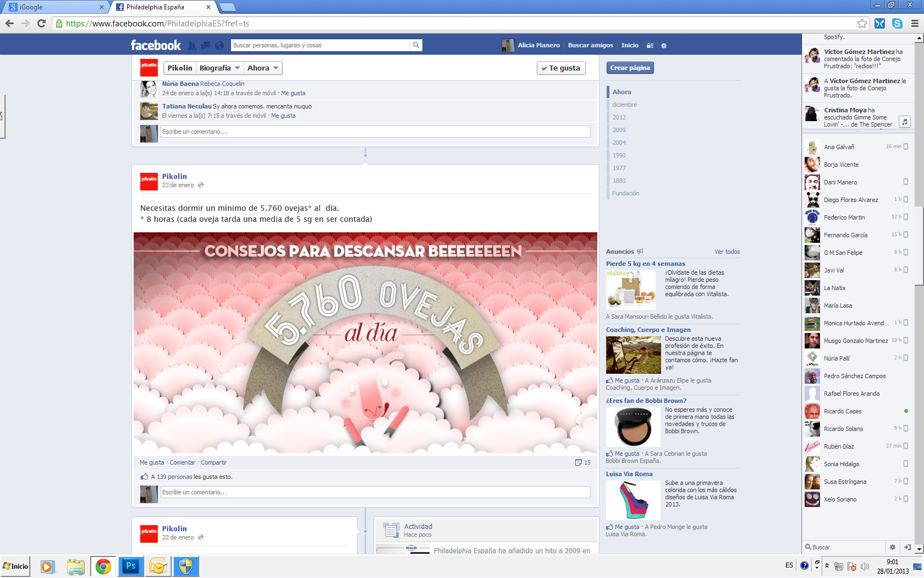Switch to the iGoogle tab
This screenshot has height=578, width=924.
click(x=56, y=7)
